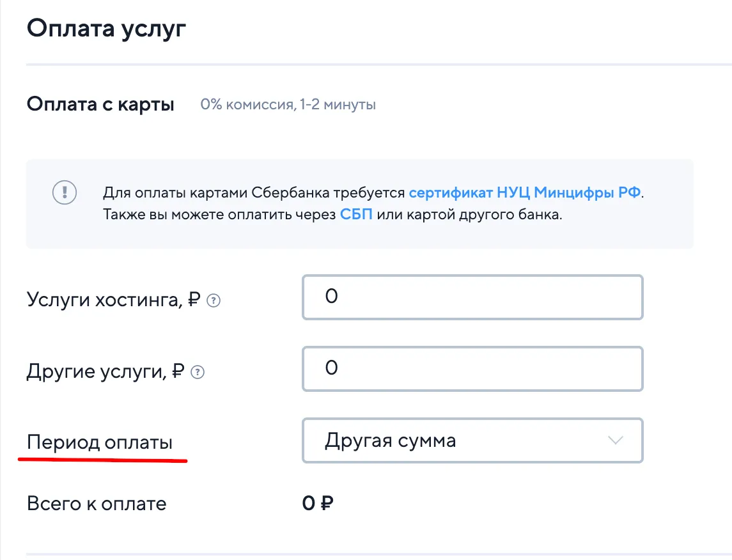Click the "Также вы можете оплатить через" text

point(219,214)
